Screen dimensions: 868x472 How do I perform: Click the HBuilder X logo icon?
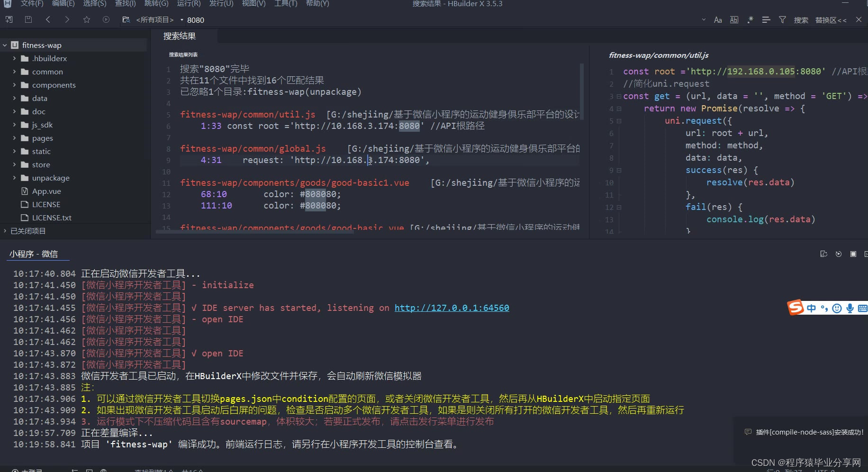pyautogui.click(x=7, y=3)
